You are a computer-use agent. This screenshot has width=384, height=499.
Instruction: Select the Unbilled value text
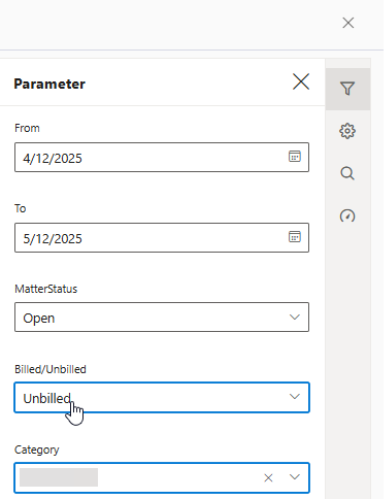pyautogui.click(x=47, y=398)
